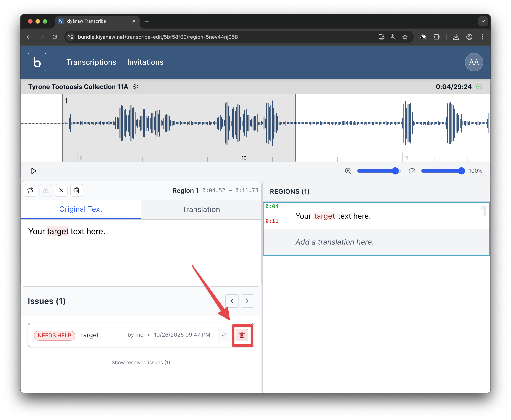Delete Region 1 with trash icon
The height and width of the screenshot is (420, 511).
tap(76, 190)
